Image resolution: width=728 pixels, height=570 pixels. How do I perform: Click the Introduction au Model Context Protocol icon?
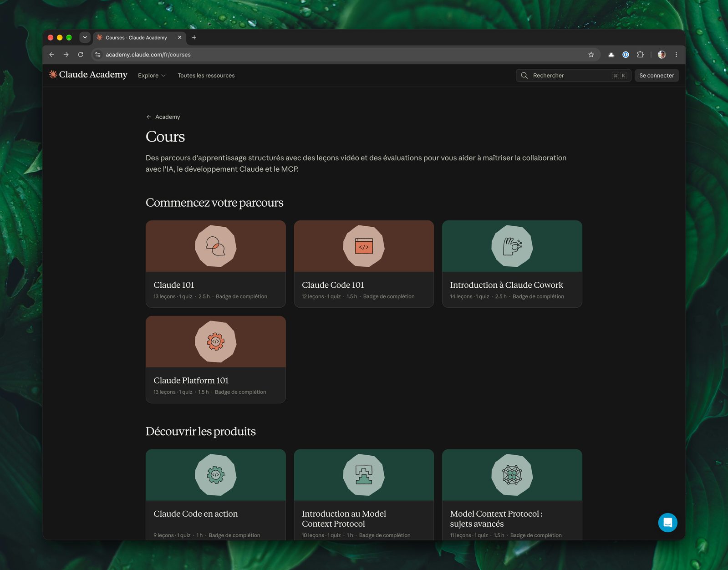[x=364, y=475]
